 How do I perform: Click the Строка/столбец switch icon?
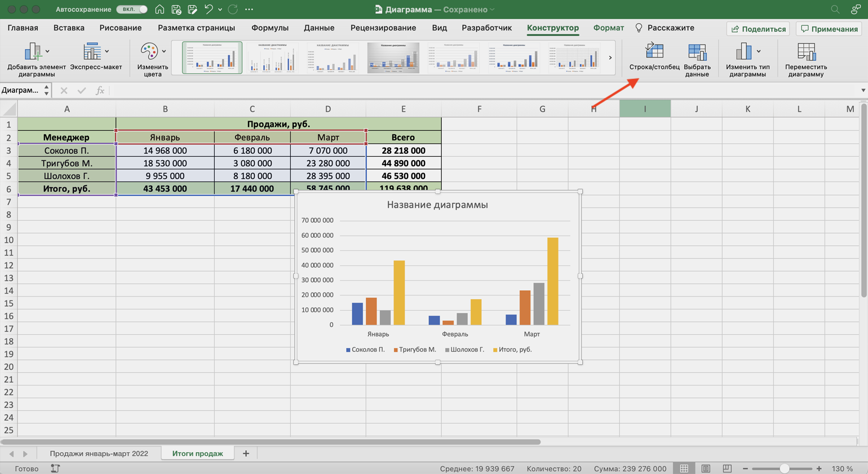coord(654,52)
